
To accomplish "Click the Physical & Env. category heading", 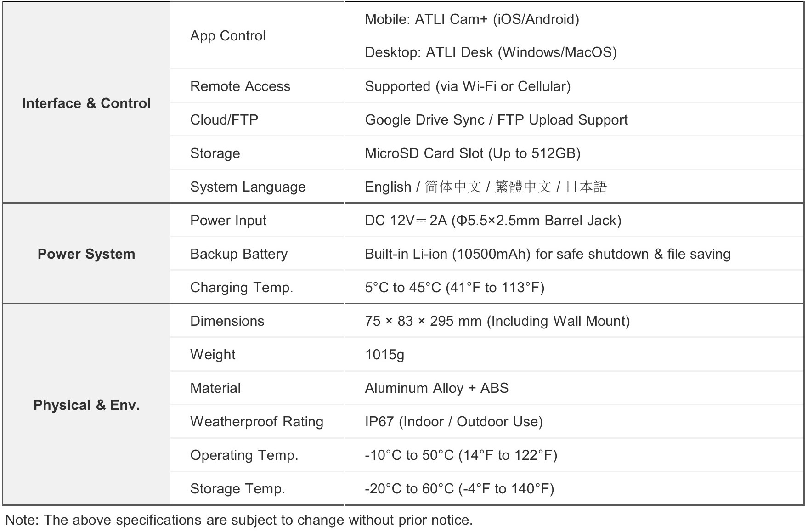I will 86,405.
